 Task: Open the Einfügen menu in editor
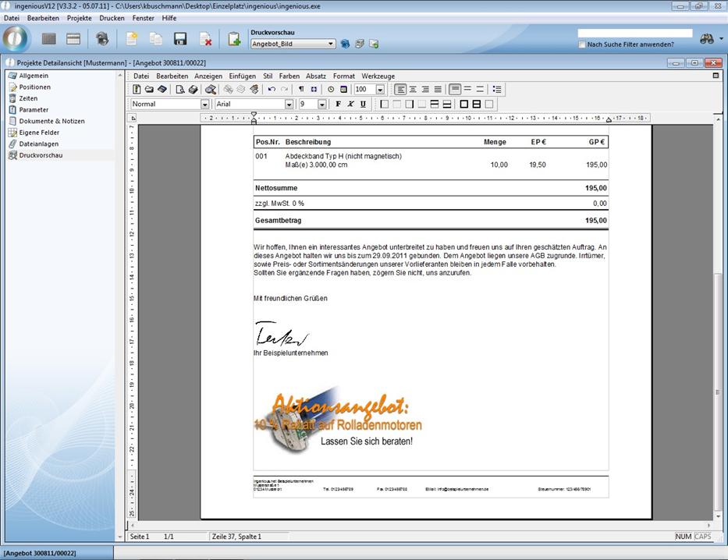point(242,76)
